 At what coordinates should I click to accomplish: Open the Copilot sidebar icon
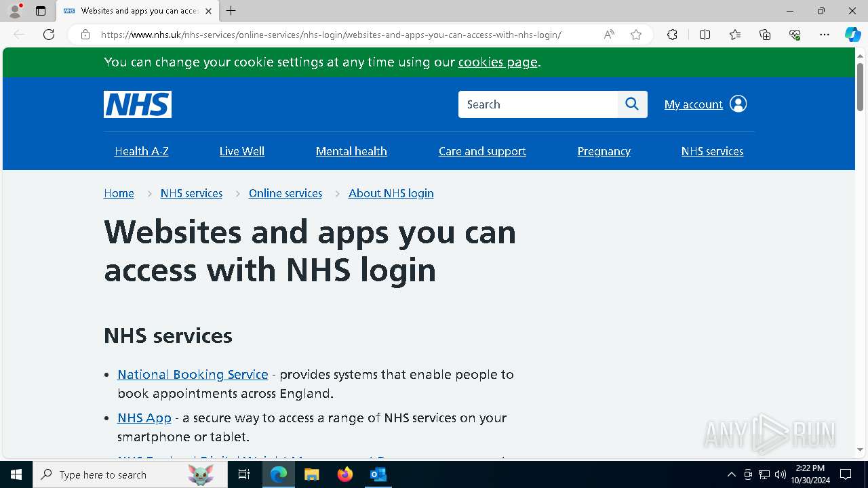click(852, 35)
